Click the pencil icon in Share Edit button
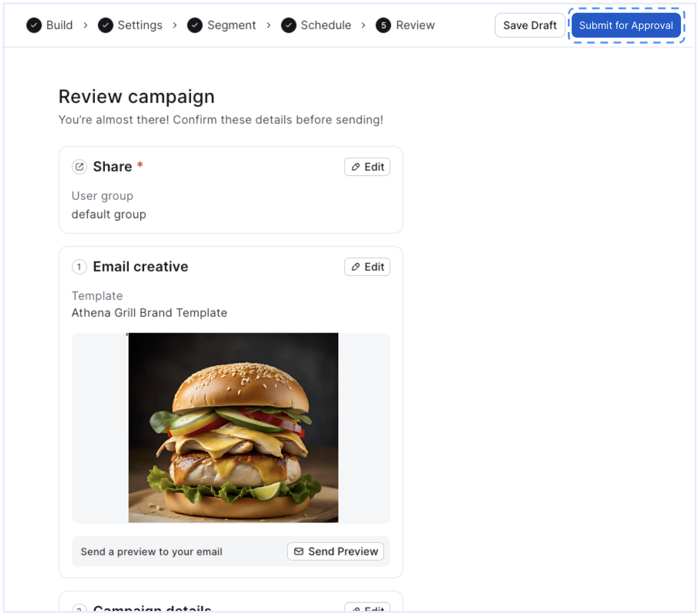The height and width of the screenshot is (616, 698). pos(356,167)
